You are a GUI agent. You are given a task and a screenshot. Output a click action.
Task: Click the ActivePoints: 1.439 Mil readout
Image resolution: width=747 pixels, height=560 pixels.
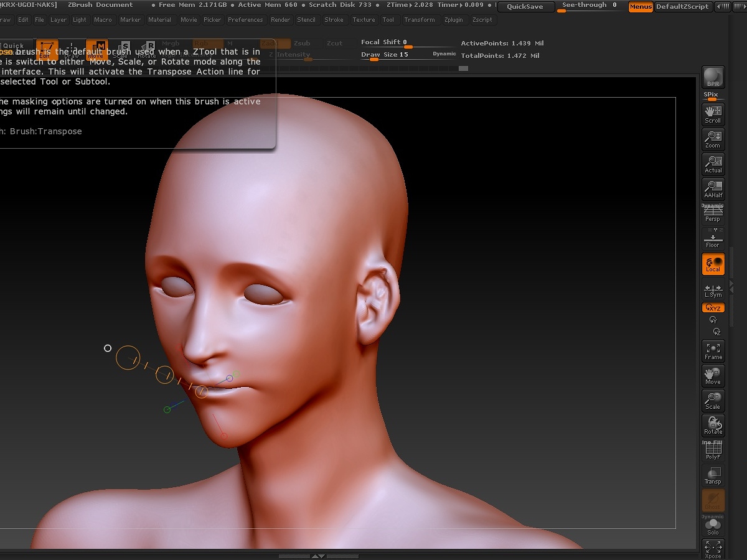(x=502, y=44)
